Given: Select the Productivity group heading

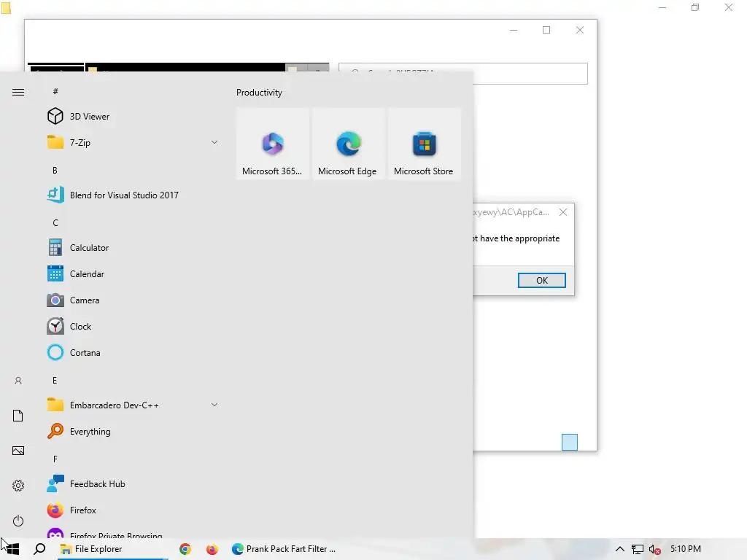Looking at the screenshot, I should pos(259,93).
